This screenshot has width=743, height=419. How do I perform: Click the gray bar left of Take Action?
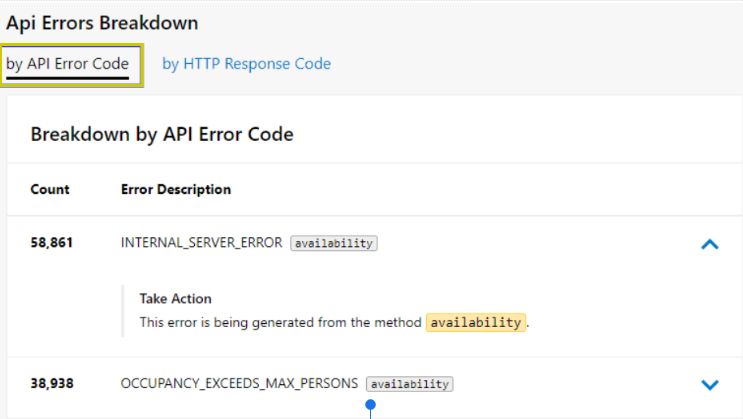click(x=123, y=310)
